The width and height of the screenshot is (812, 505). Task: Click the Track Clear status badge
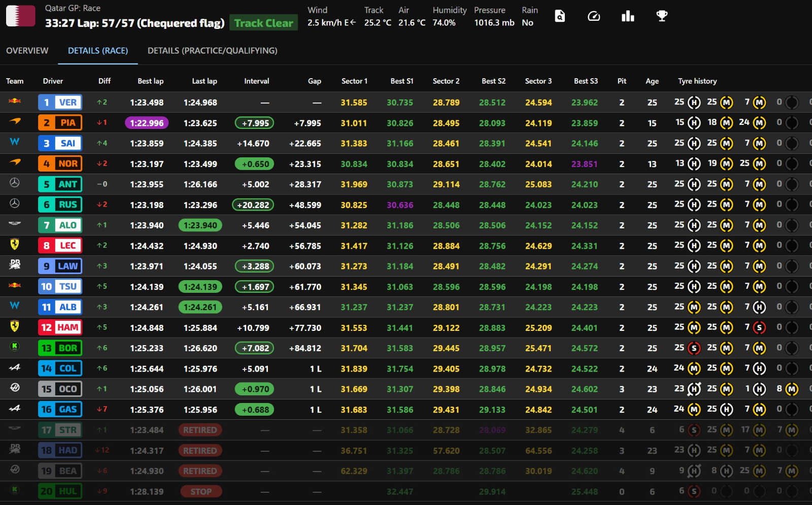tap(263, 23)
